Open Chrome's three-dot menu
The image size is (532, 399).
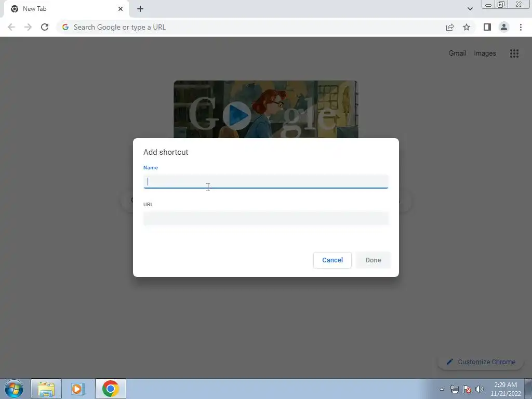(x=521, y=27)
